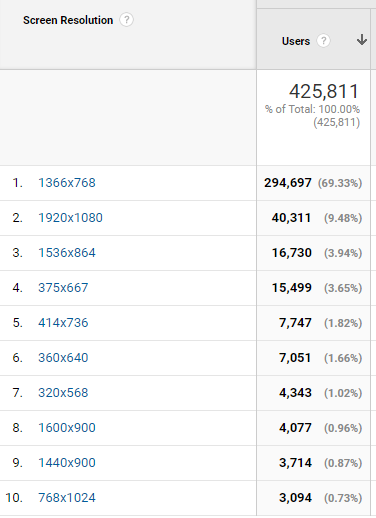
Task: Click help icon beside Users header
Action: (x=323, y=41)
